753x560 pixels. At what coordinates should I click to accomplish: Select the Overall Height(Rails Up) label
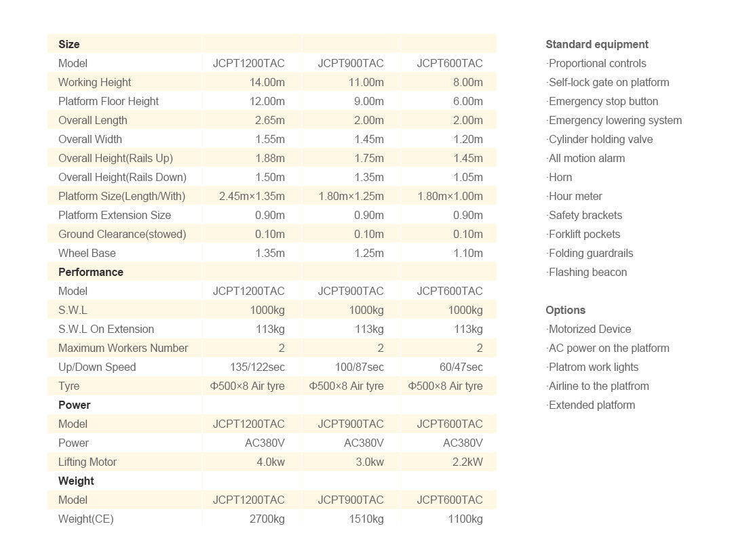pos(115,158)
